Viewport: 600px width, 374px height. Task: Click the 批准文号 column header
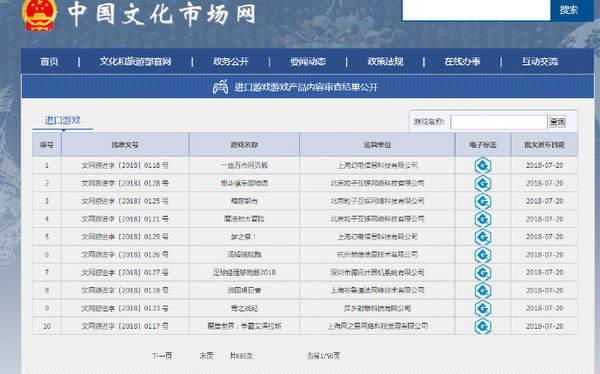pos(125,145)
